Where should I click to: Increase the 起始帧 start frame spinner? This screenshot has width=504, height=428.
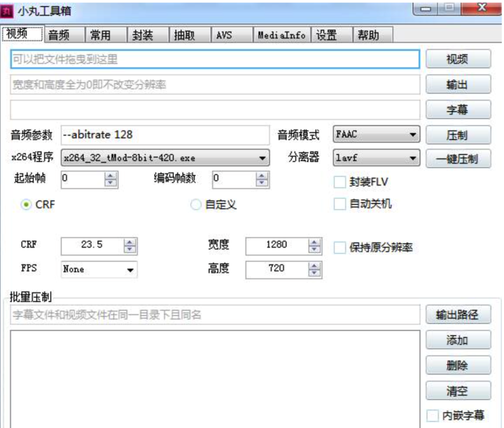[x=111, y=175]
